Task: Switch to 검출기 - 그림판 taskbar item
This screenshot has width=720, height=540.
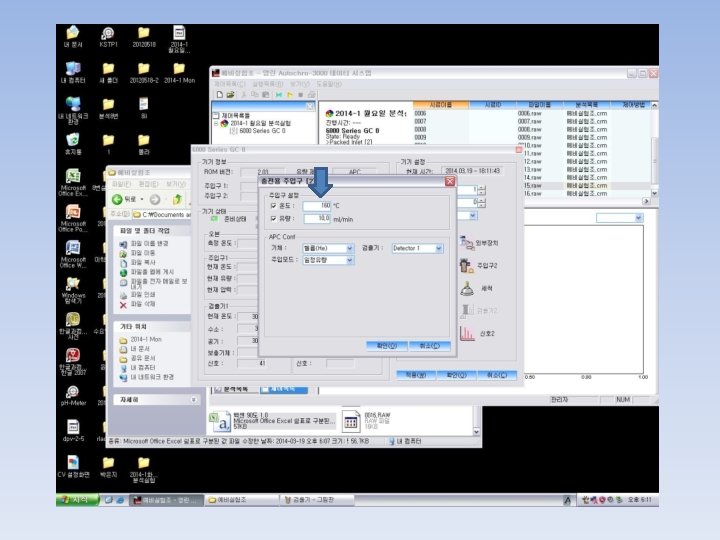Action: (x=317, y=500)
